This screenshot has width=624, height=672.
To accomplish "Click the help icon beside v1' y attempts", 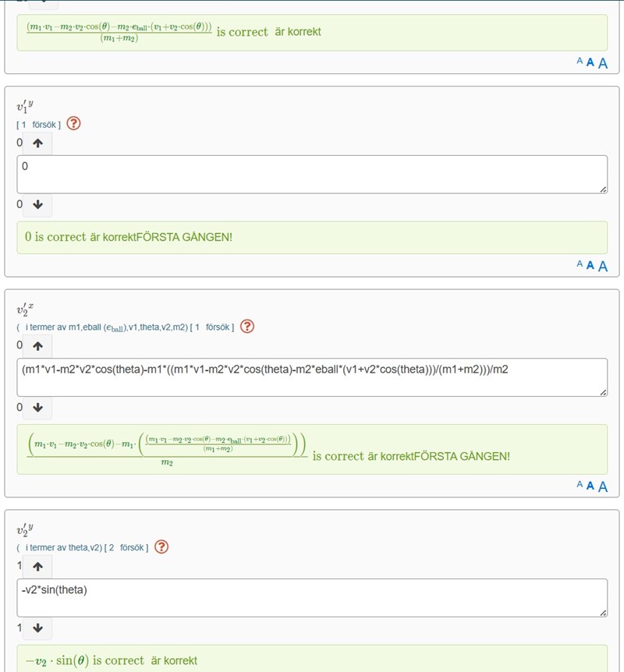I will pyautogui.click(x=74, y=123).
